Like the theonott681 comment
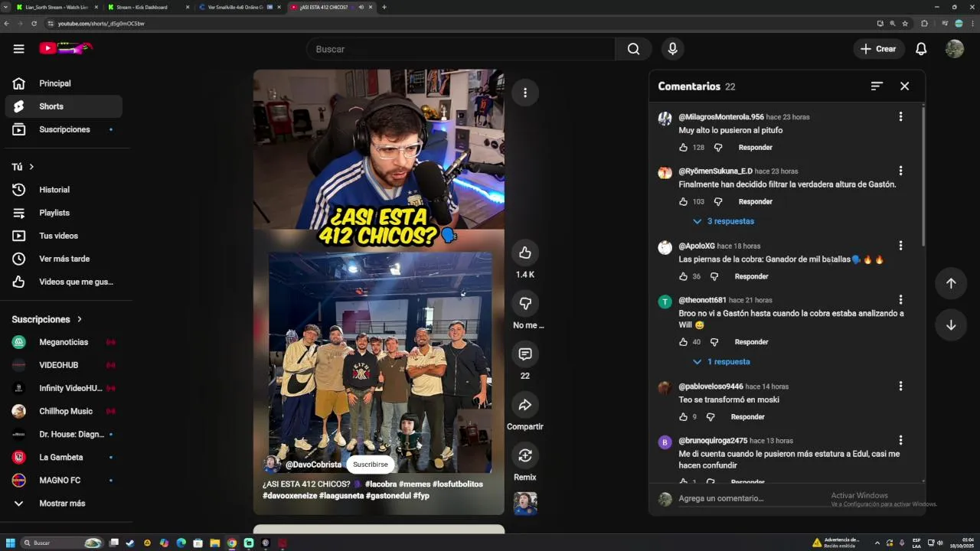 [x=683, y=342]
